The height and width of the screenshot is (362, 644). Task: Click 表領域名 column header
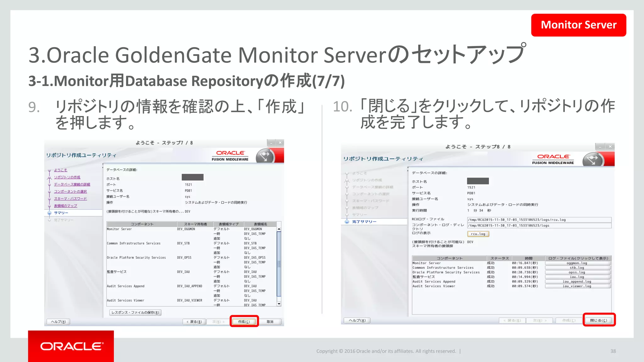[x=260, y=224]
